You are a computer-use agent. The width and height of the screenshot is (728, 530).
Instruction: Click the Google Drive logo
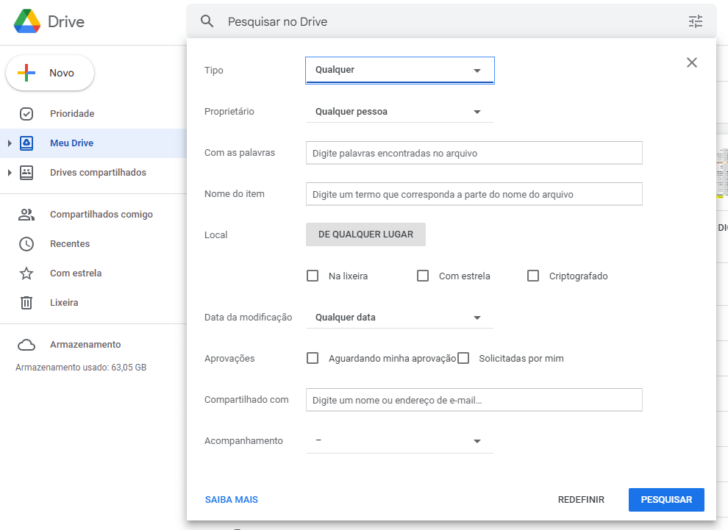pos(27,21)
